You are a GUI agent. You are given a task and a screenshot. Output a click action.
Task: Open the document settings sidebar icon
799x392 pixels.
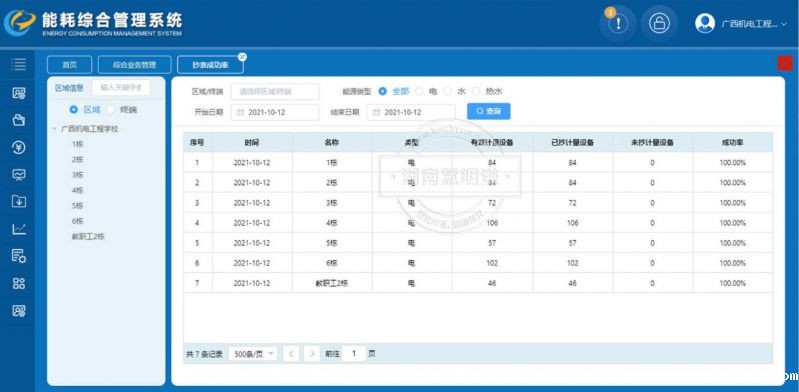point(19,256)
